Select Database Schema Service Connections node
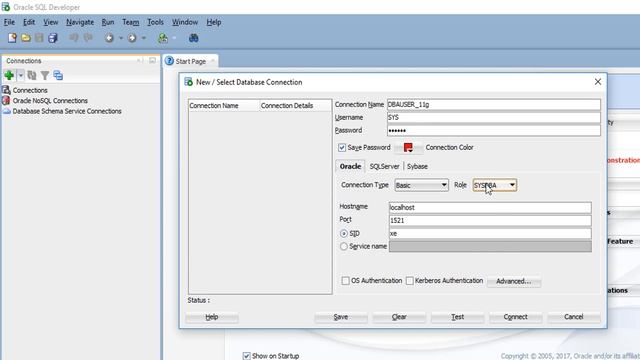 coord(67,111)
